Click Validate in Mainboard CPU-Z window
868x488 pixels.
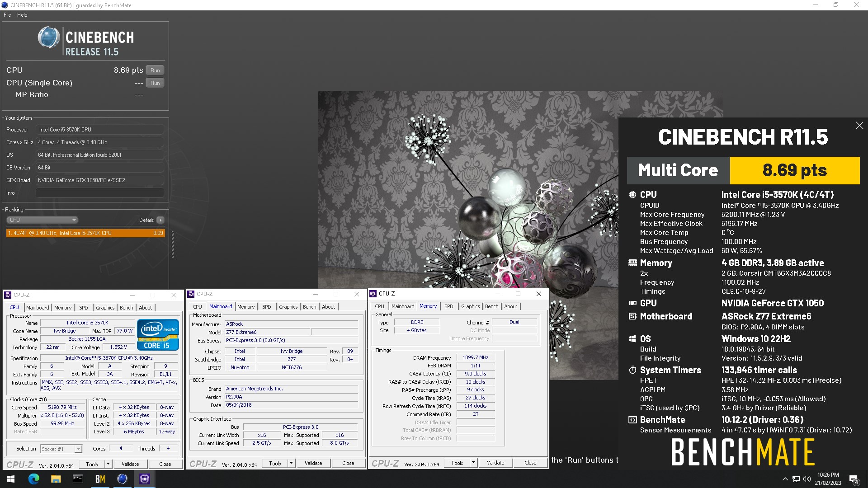pyautogui.click(x=313, y=463)
